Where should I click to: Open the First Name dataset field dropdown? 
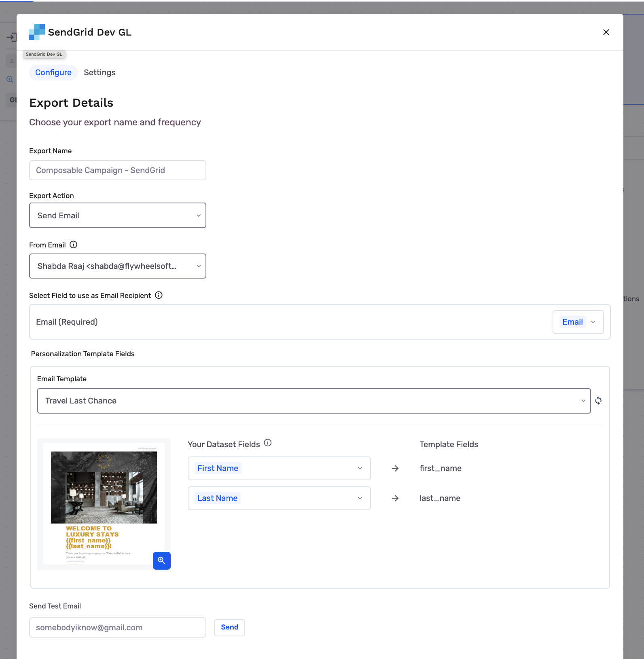click(279, 468)
